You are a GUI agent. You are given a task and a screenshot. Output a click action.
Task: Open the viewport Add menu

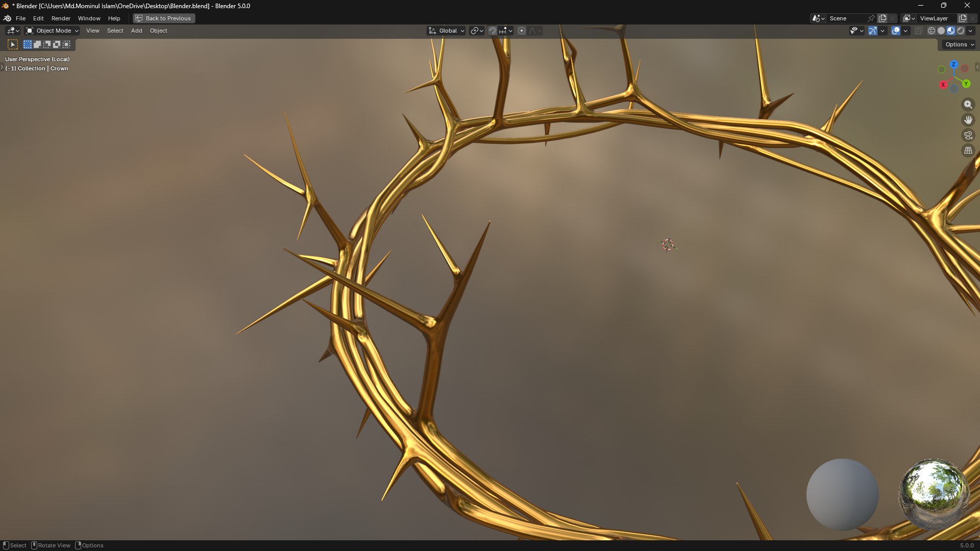(136, 31)
